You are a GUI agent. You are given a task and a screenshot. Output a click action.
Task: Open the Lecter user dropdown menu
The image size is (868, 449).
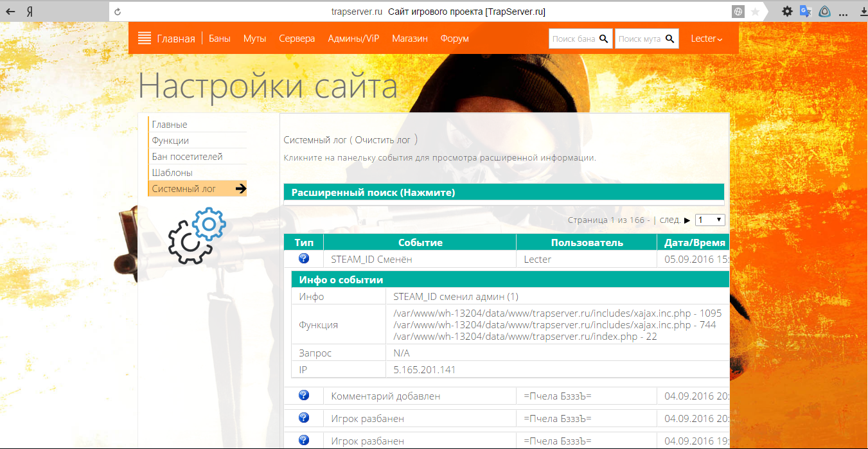click(x=706, y=39)
